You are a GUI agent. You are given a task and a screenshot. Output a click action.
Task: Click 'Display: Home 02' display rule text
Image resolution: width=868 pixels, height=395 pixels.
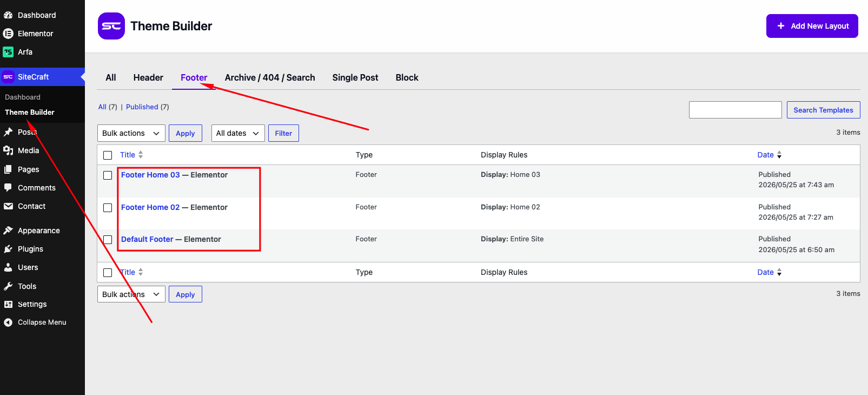[x=511, y=207]
